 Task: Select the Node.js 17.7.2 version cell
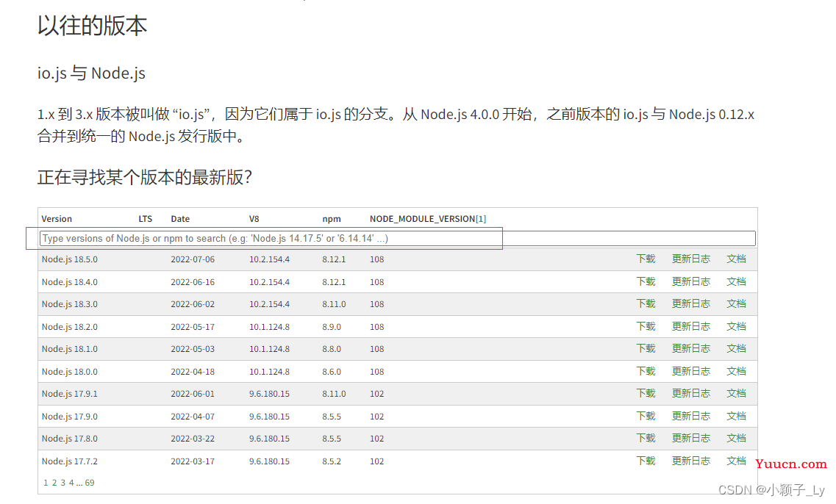click(x=70, y=461)
